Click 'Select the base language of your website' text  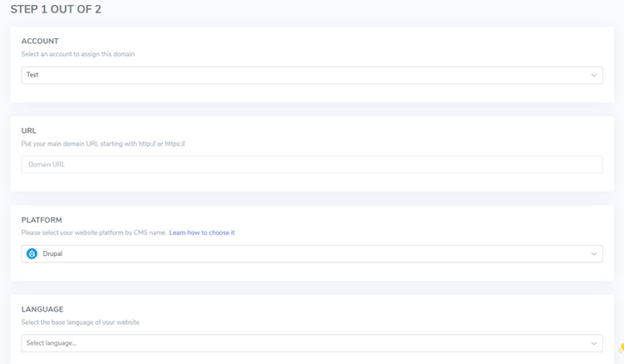[80, 322]
